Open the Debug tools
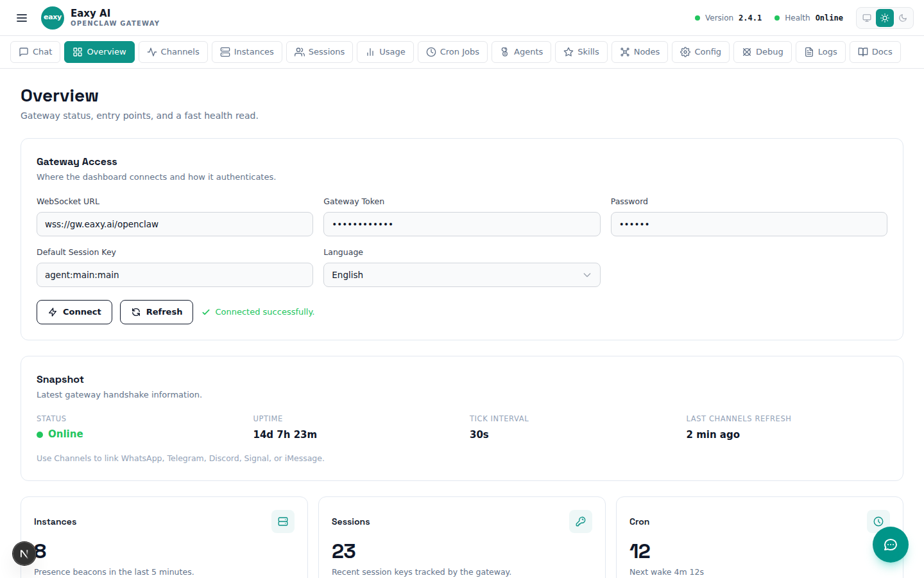Image resolution: width=924 pixels, height=578 pixels. click(762, 52)
